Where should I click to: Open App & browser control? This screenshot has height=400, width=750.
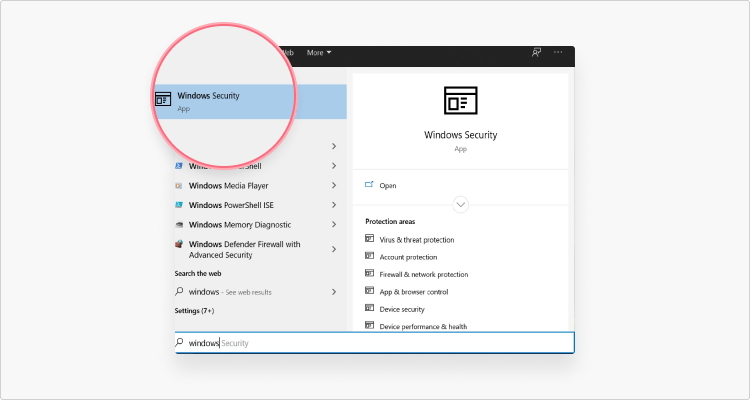tap(414, 291)
